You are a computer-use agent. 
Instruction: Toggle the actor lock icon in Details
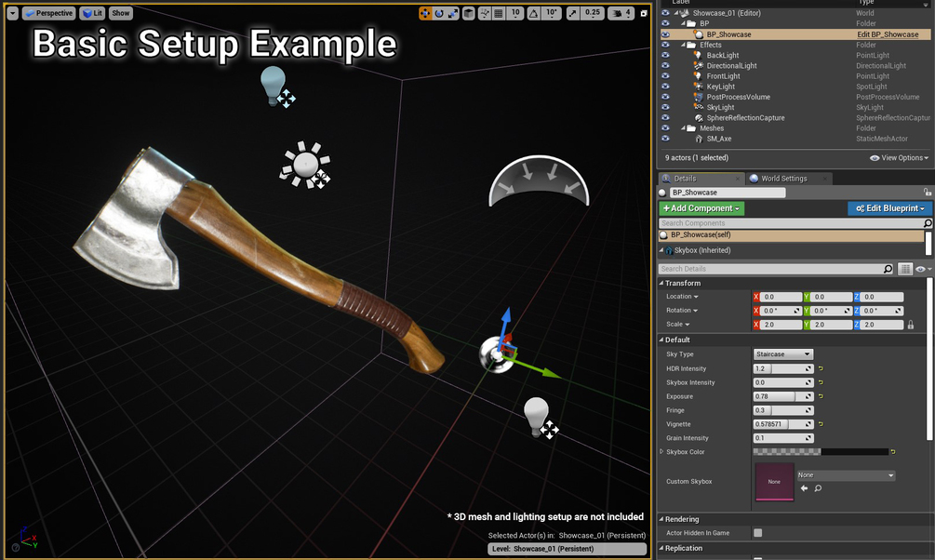click(928, 192)
